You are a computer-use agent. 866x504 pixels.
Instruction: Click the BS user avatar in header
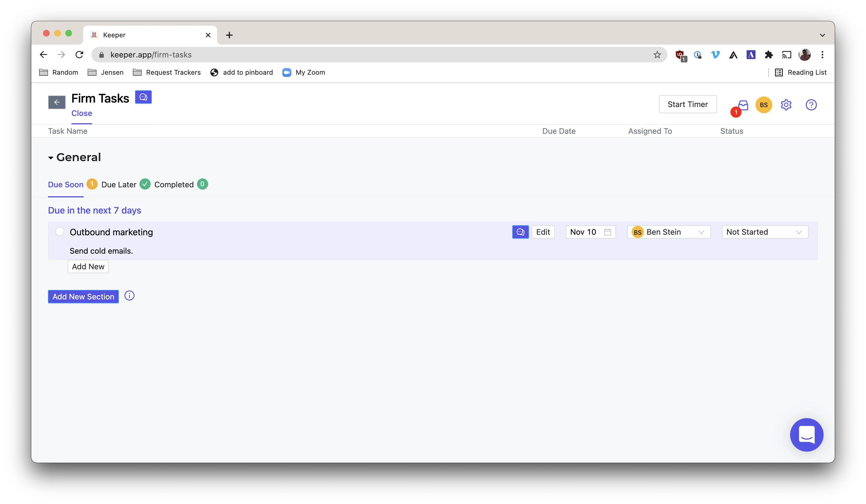coord(764,105)
